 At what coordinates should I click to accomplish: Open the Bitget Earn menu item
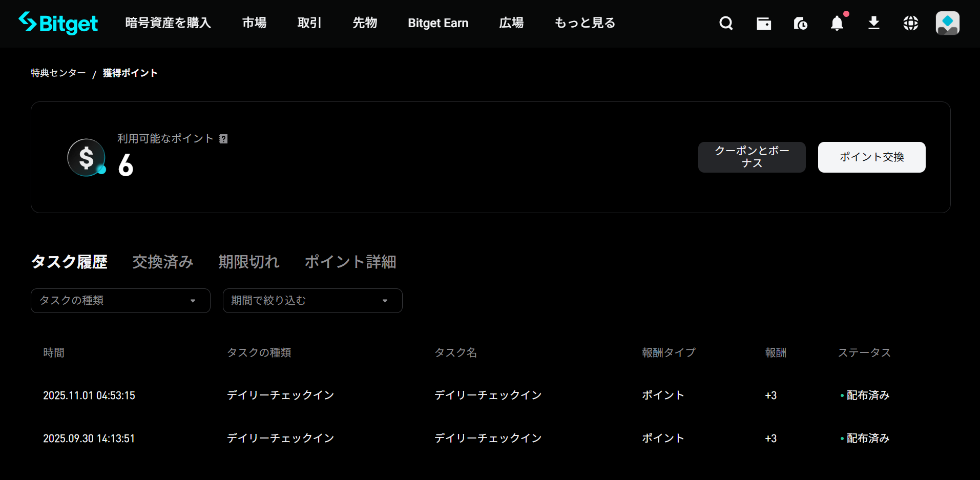(437, 23)
